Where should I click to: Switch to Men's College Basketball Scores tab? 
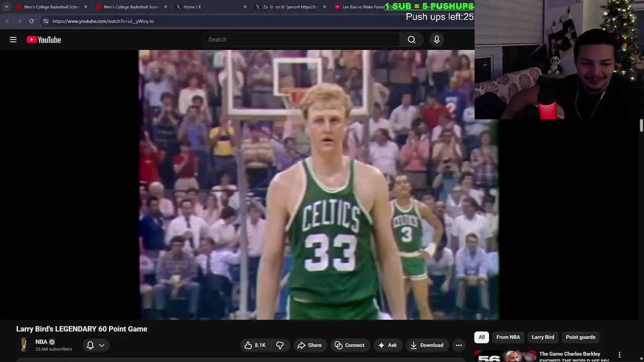click(x=132, y=7)
